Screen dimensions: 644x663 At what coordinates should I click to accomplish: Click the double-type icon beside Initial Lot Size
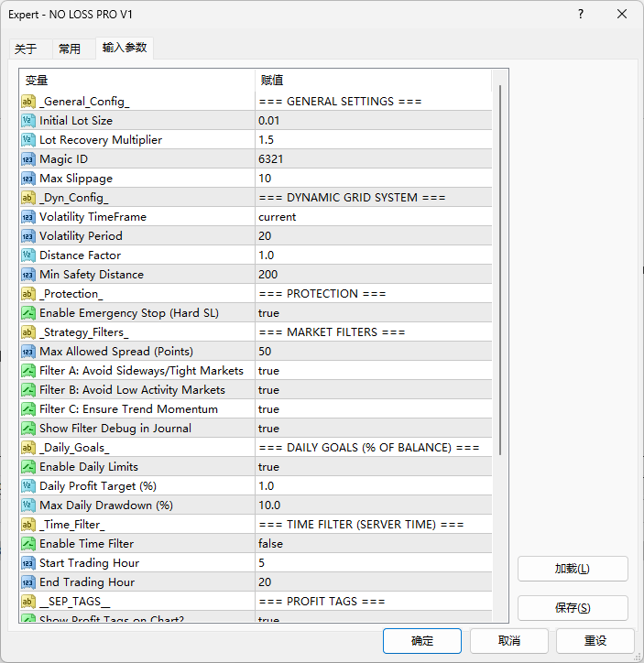28,121
